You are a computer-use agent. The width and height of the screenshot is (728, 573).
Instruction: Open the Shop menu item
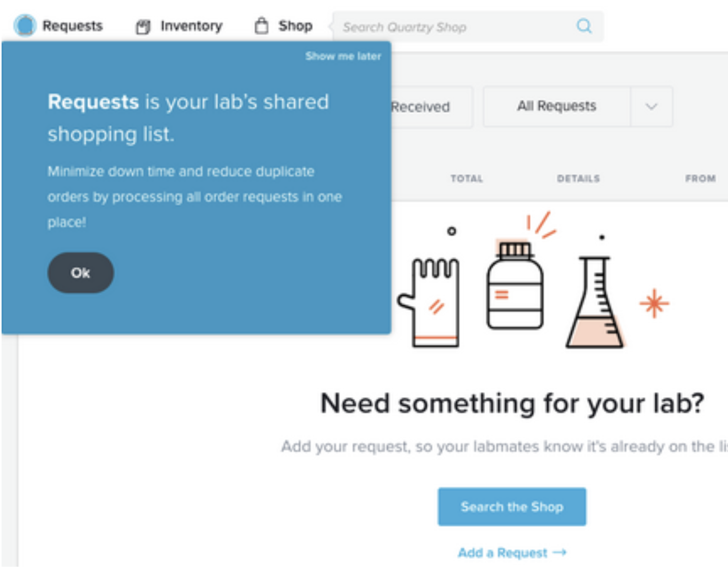(x=295, y=26)
